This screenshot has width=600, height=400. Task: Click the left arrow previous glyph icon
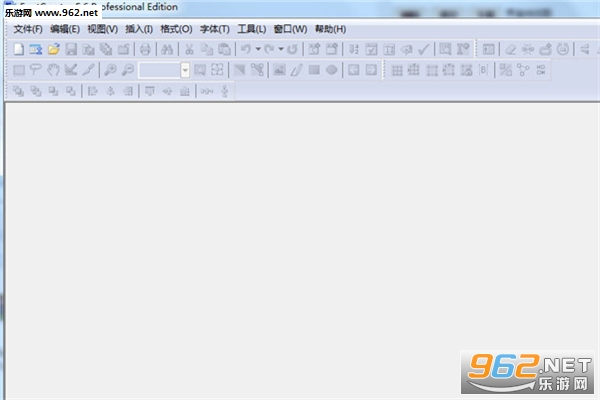tap(354, 70)
